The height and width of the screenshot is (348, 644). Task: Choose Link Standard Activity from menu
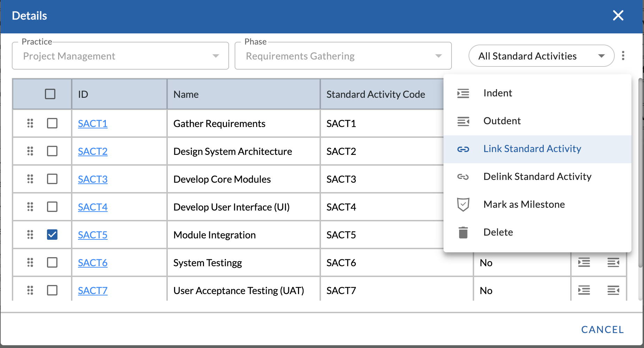point(532,149)
